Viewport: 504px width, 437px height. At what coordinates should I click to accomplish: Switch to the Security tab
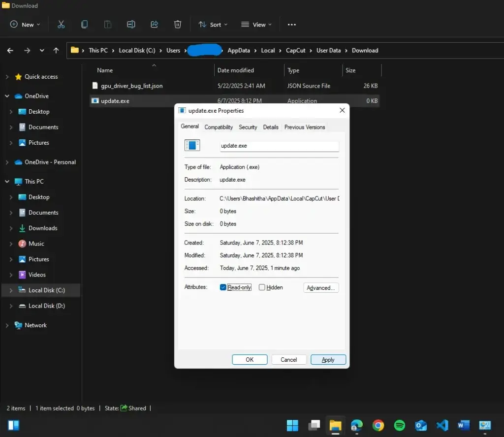pos(248,127)
